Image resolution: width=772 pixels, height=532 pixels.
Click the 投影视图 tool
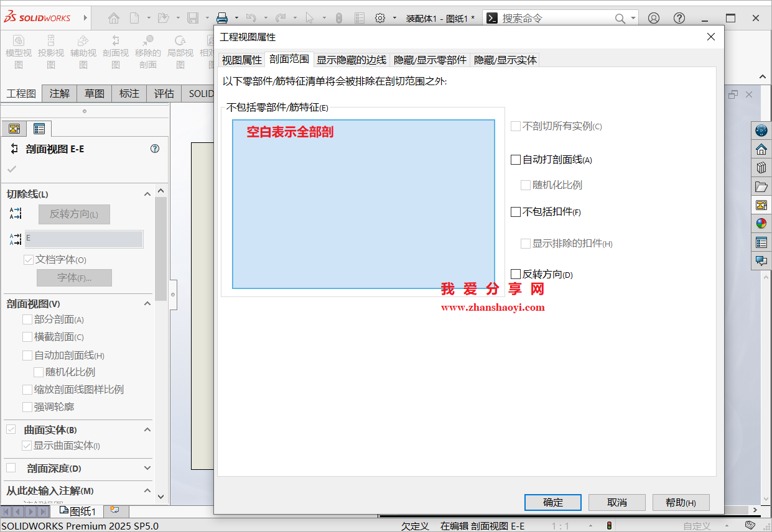pyautogui.click(x=51, y=52)
